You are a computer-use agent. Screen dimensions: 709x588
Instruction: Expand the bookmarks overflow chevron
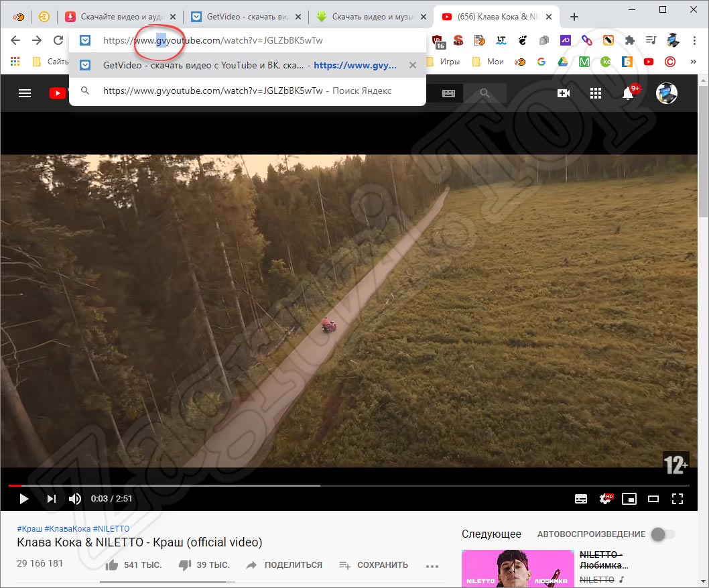point(693,62)
